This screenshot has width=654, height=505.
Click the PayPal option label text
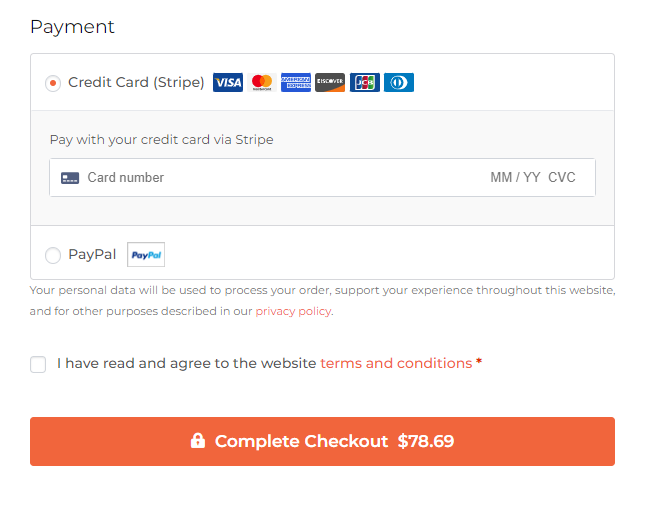point(92,254)
